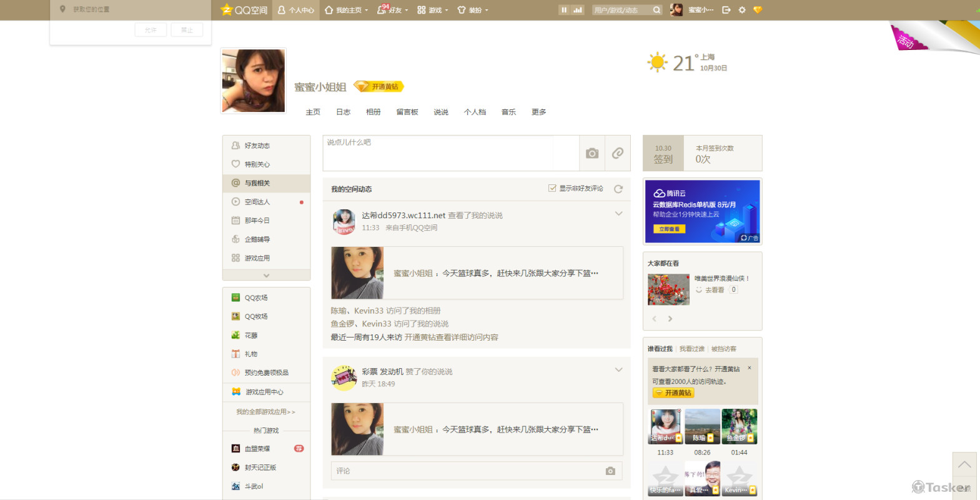Click the camera icon to upload a photo

pos(591,153)
